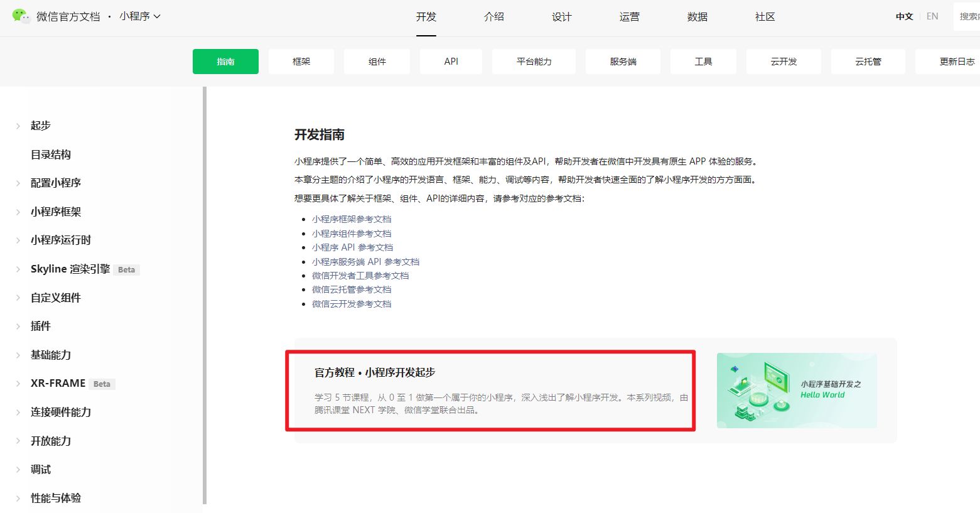
Task: Select the 数据 top navigation tab
Action: click(x=697, y=17)
